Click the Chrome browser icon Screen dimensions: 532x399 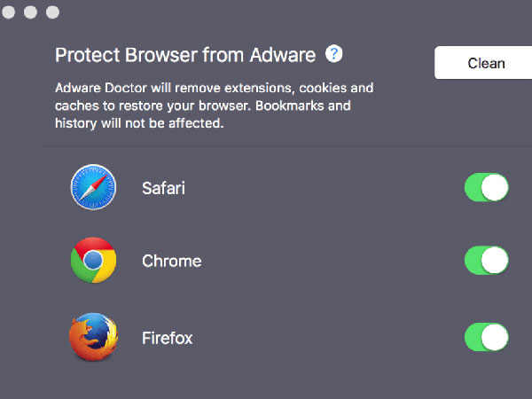click(x=93, y=260)
